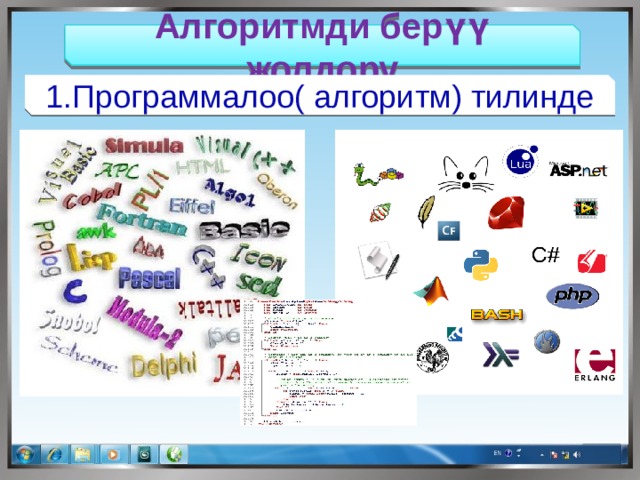The height and width of the screenshot is (480, 640).
Task: Open Windows Explorer folder icon in taskbar
Action: tap(83, 454)
